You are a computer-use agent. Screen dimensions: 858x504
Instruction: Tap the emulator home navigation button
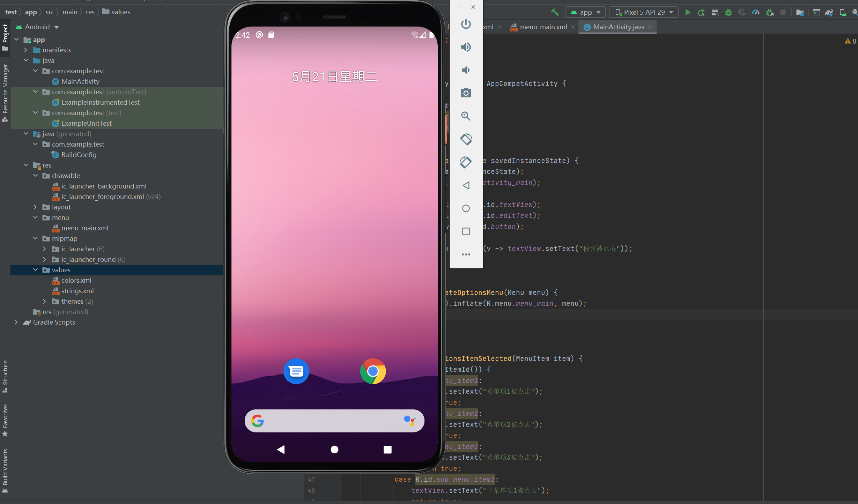pyautogui.click(x=334, y=450)
